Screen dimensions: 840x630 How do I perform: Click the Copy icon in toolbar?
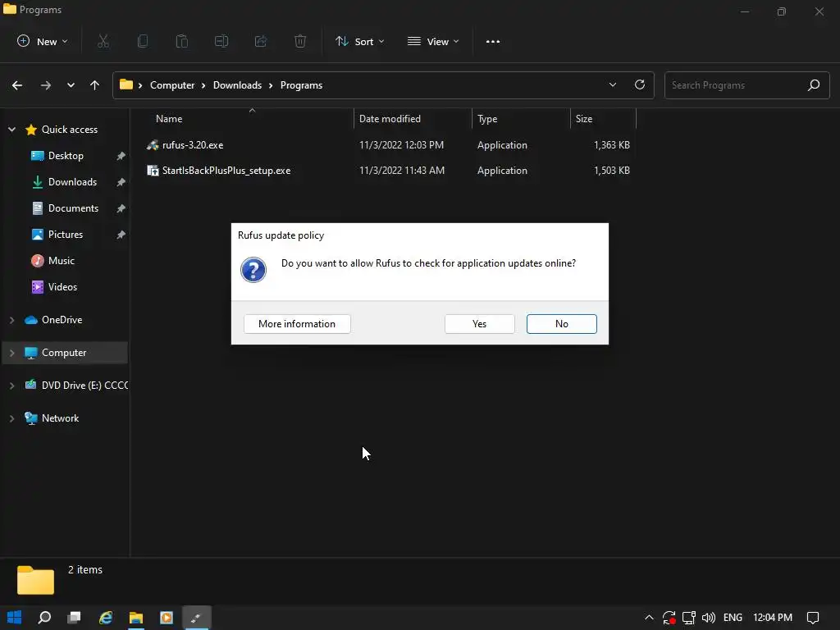point(143,41)
